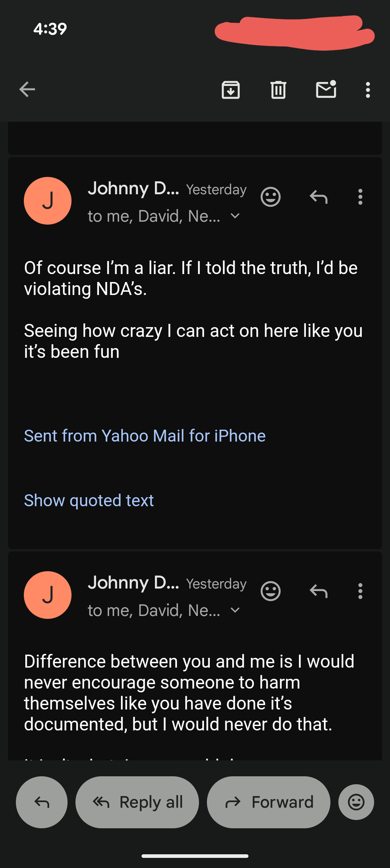The height and width of the screenshot is (868, 390).
Task: Add emoji reaction to first Johnny message
Action: 270,197
